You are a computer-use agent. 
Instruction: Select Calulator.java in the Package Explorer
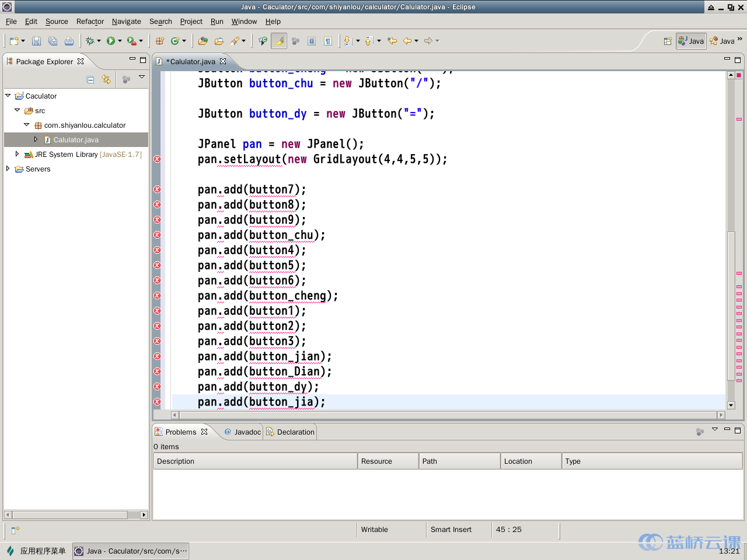76,140
